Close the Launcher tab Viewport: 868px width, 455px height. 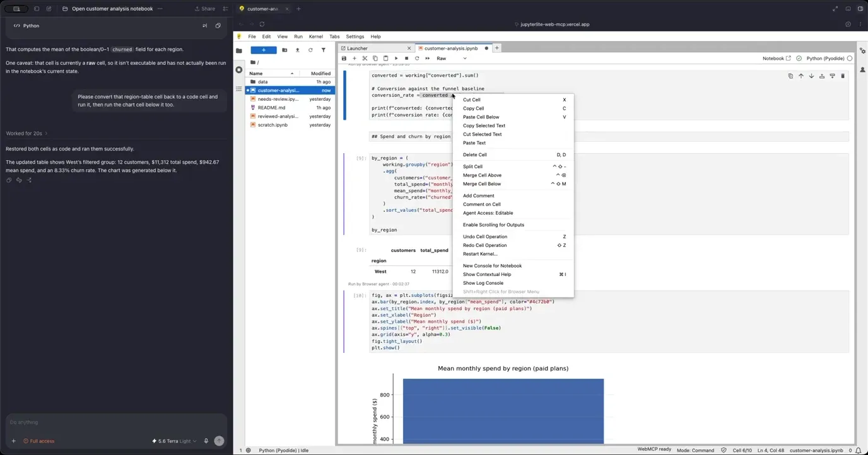409,49
